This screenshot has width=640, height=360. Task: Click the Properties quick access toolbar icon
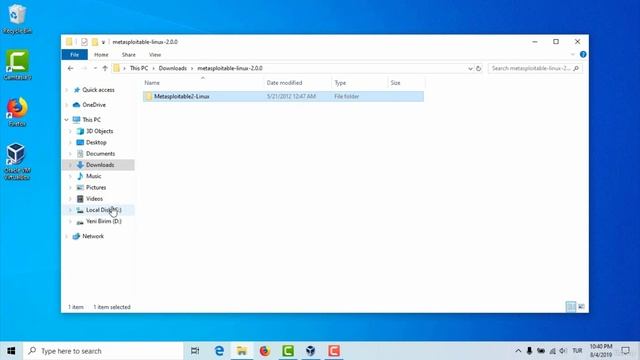pyautogui.click(x=84, y=42)
